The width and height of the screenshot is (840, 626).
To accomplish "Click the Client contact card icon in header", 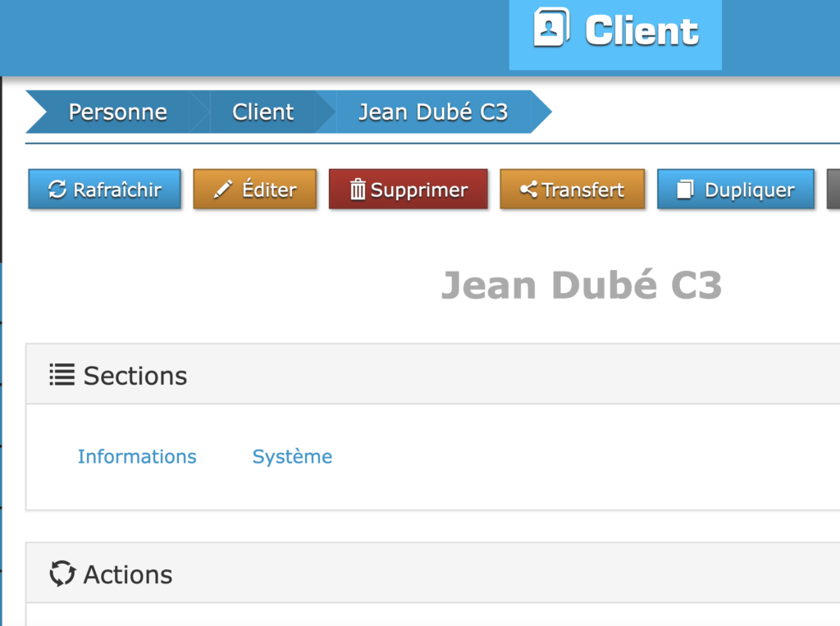I will (x=551, y=27).
